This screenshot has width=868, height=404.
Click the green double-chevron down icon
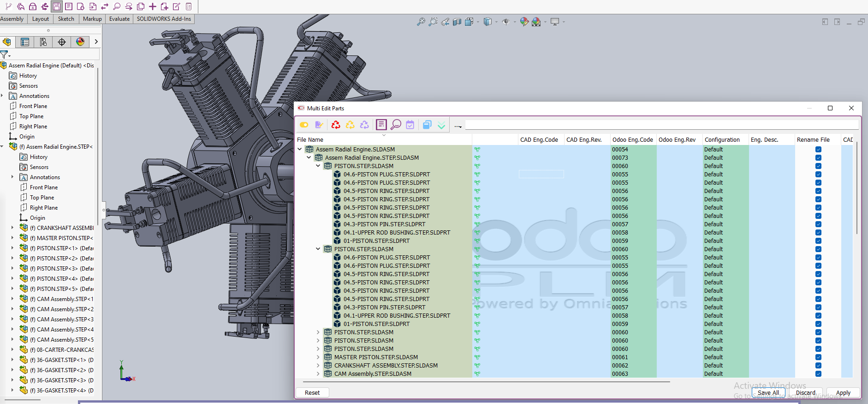(441, 125)
